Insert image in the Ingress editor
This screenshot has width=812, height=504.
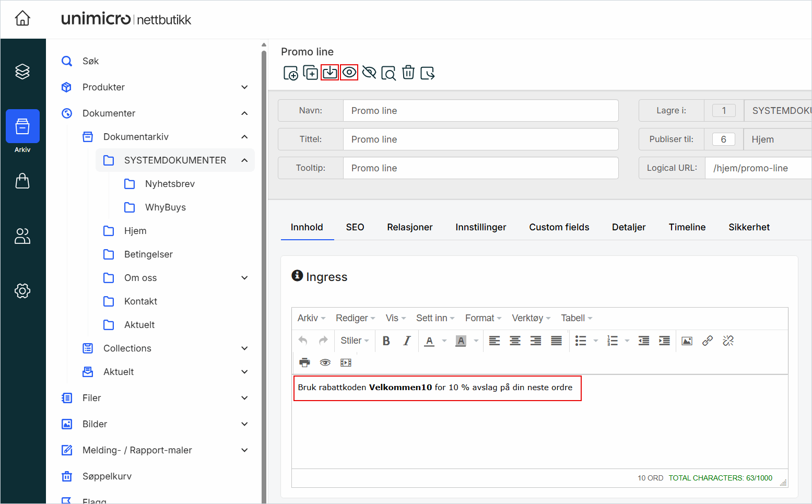tap(687, 341)
